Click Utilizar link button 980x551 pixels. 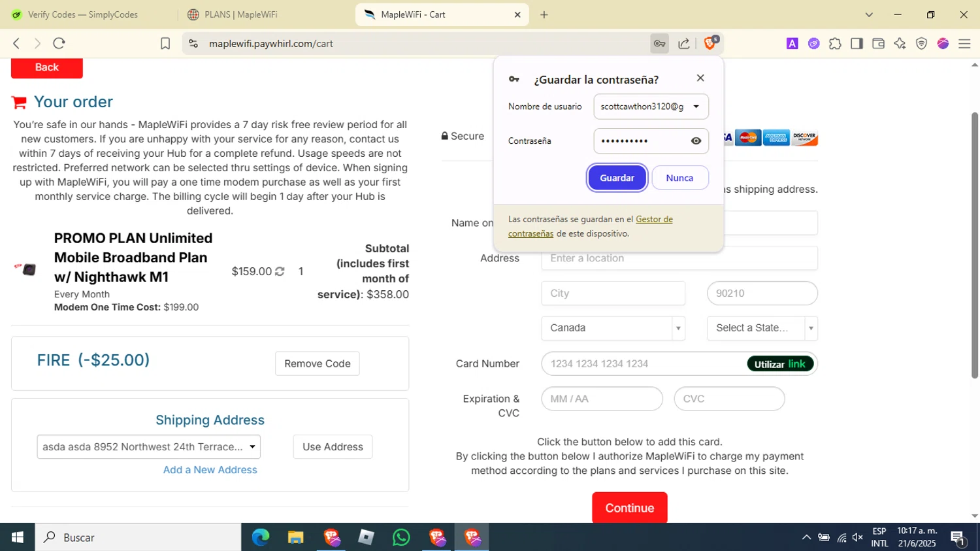[x=780, y=364]
